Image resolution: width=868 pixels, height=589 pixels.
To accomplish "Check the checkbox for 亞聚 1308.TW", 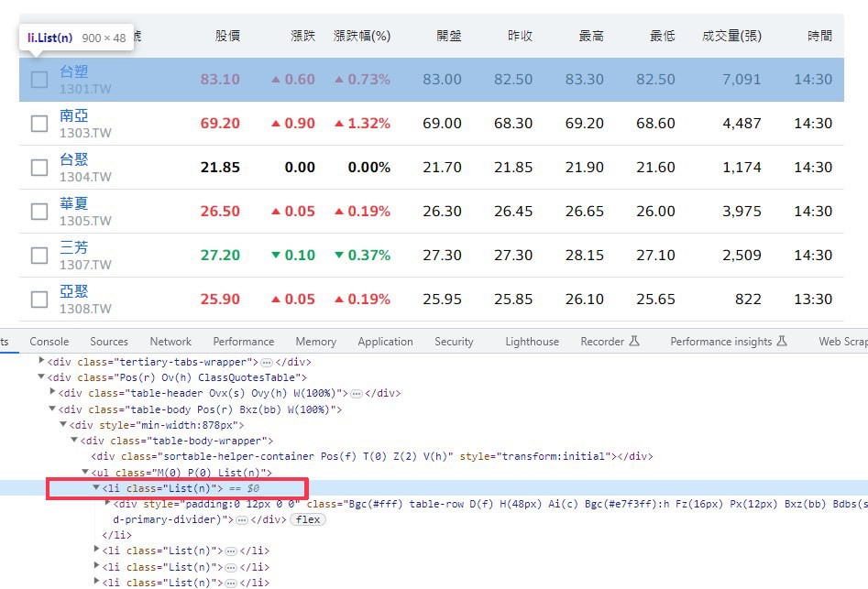I will click(39, 300).
